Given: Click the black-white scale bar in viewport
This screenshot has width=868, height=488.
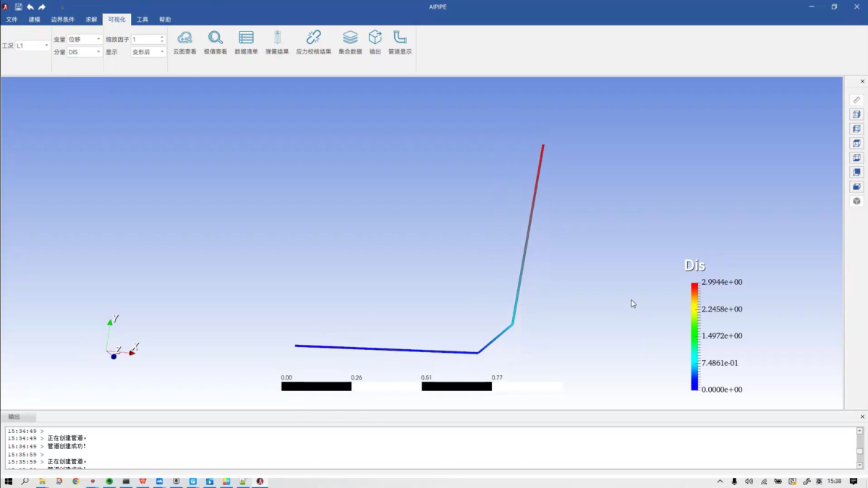Looking at the screenshot, I should tap(422, 387).
